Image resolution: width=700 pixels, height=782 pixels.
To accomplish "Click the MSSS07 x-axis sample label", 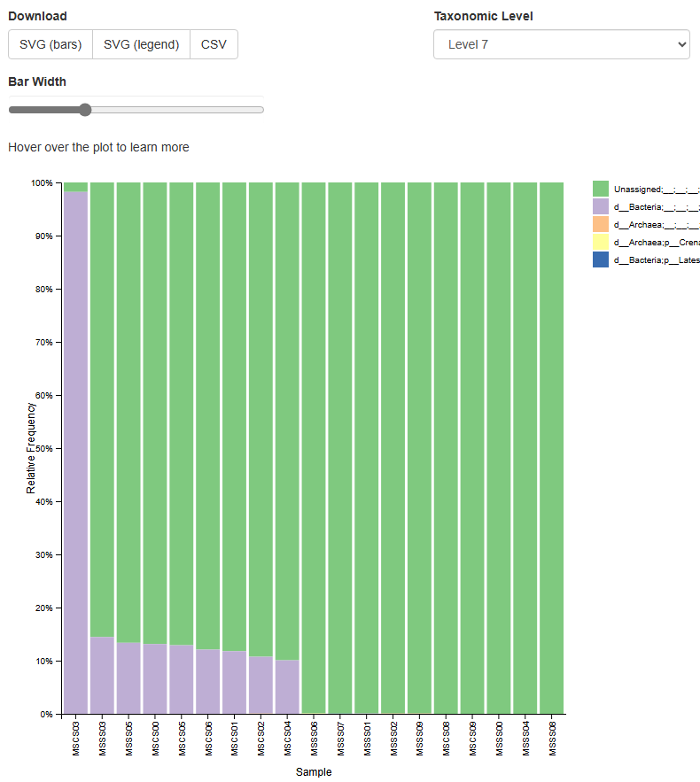I will coord(340,737).
